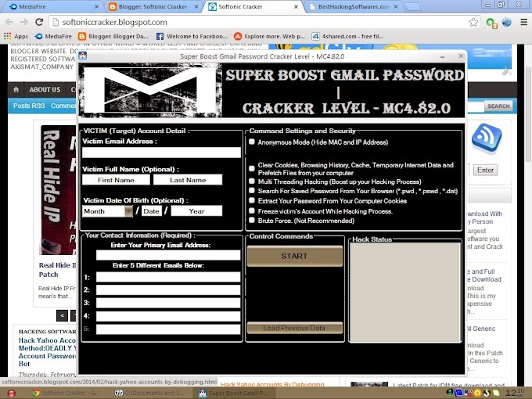Open a new tab button
This screenshot has width=532, height=399.
412,7
